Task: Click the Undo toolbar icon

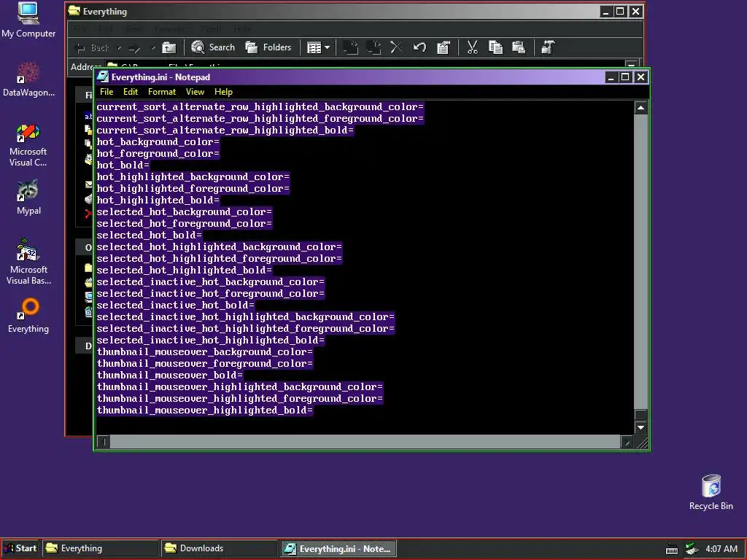Action: tap(419, 47)
